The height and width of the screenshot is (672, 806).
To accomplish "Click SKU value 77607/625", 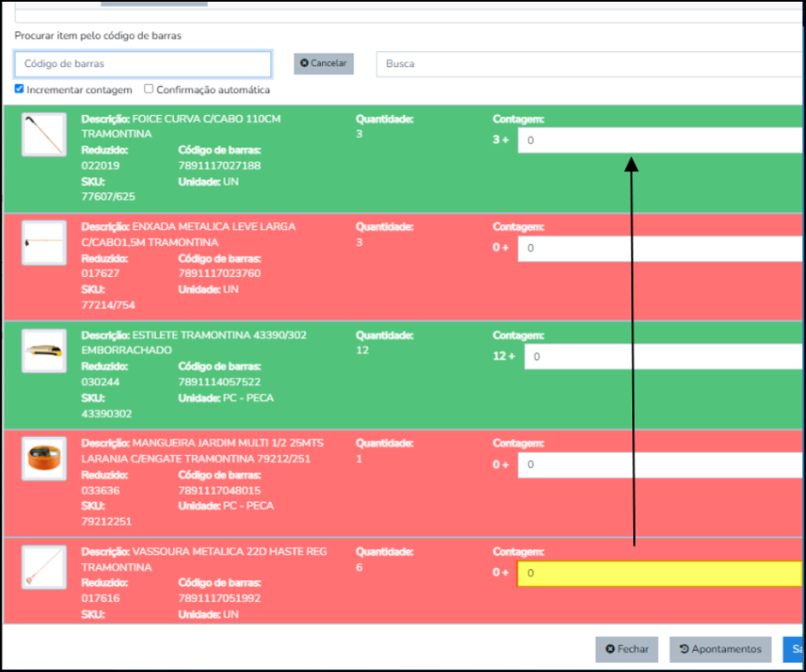I will pos(108,197).
